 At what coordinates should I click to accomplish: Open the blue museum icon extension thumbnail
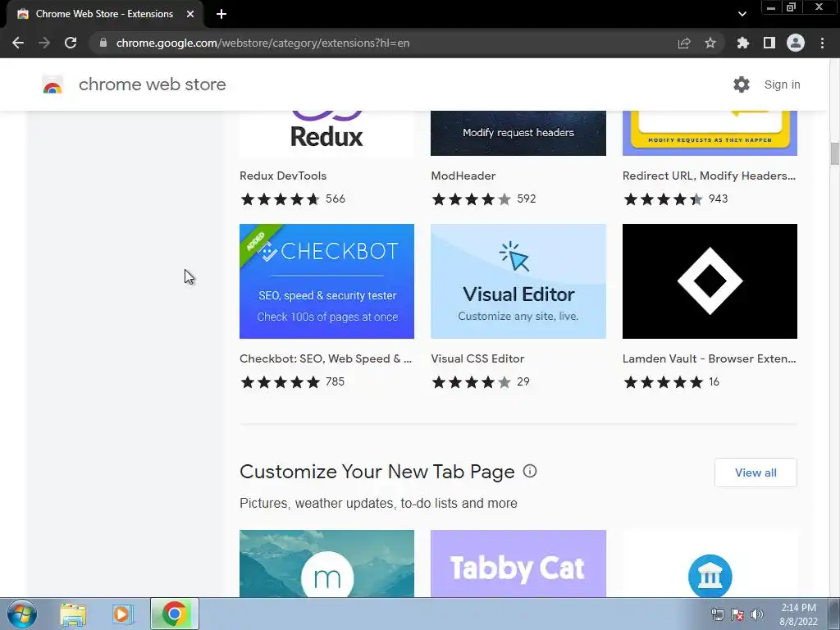click(710, 564)
